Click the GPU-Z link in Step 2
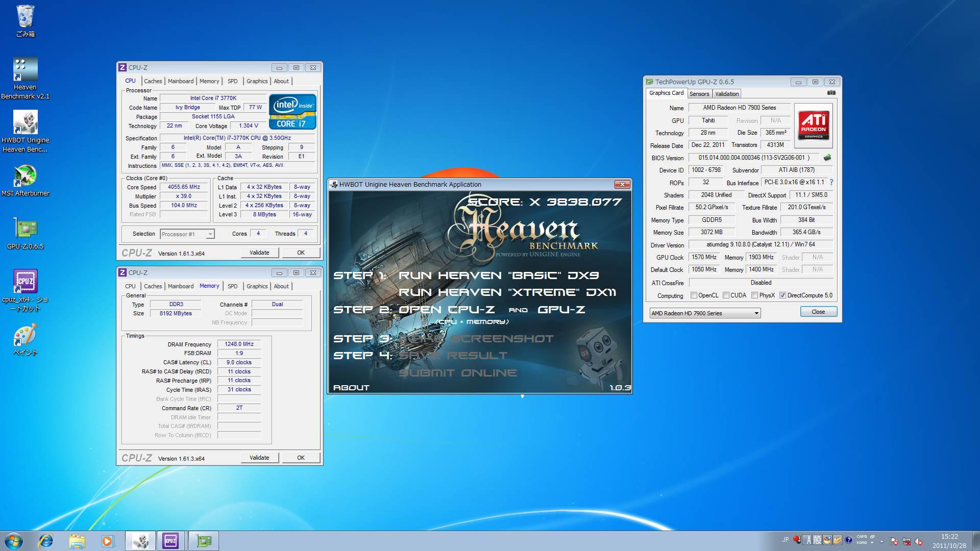The height and width of the screenshot is (551, 980). tap(561, 310)
